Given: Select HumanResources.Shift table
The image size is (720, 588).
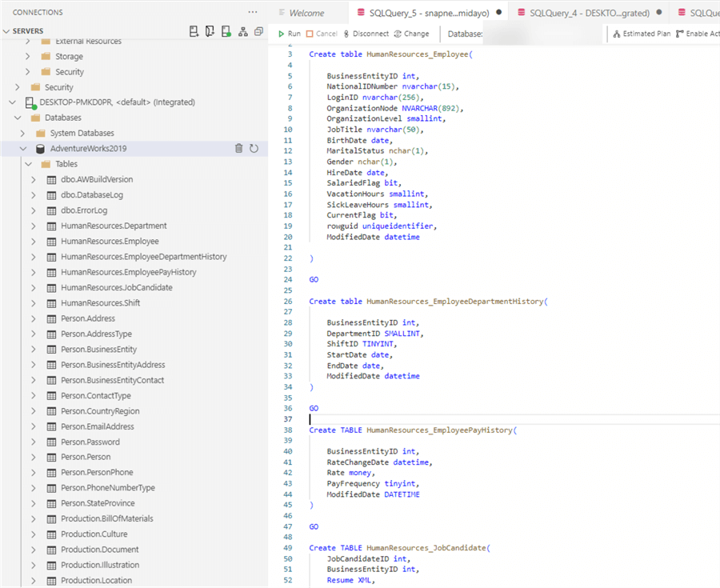Looking at the screenshot, I should click(101, 303).
